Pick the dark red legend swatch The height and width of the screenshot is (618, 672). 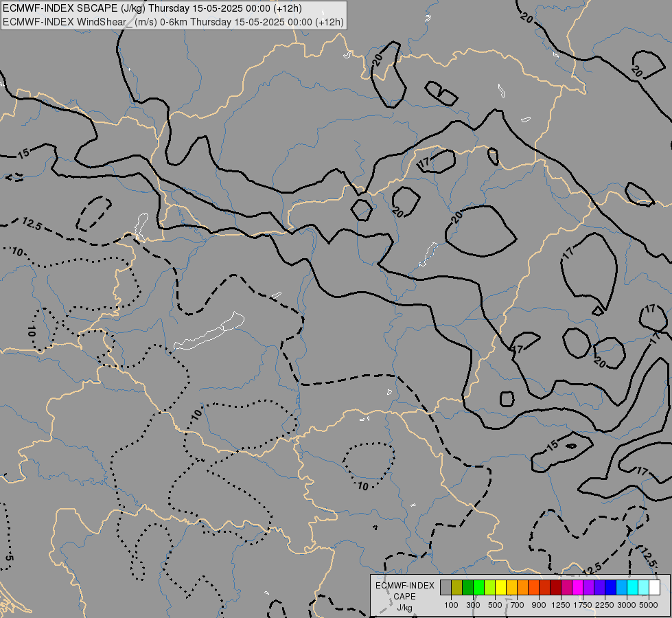(555, 588)
